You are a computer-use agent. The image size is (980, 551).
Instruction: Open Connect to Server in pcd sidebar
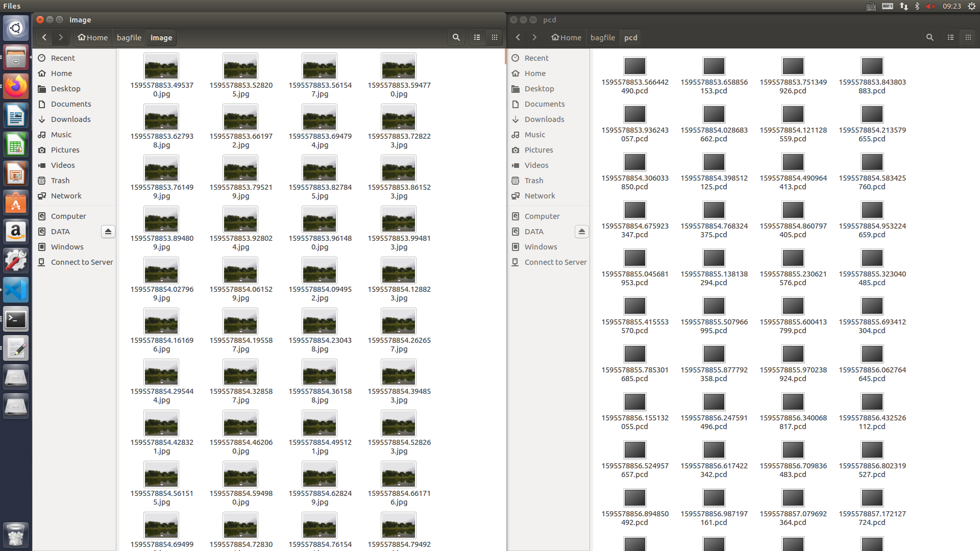tap(555, 262)
